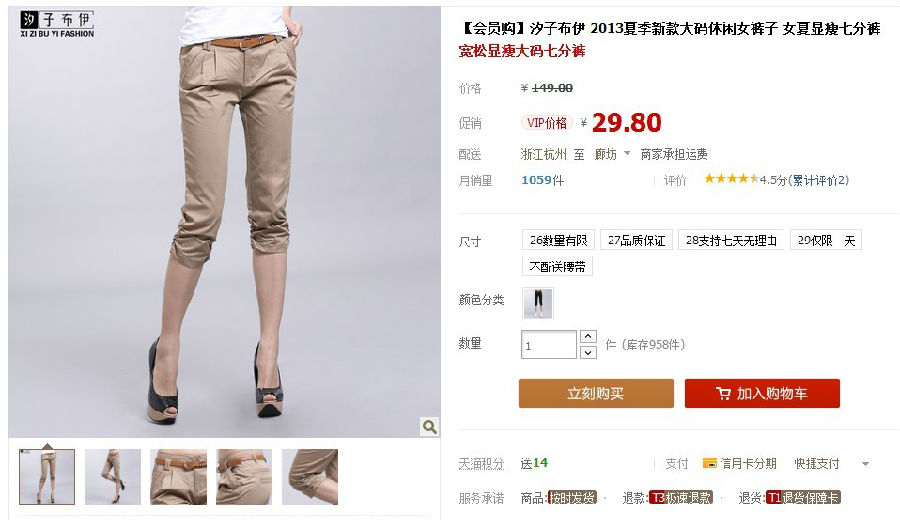The height and width of the screenshot is (520, 900).
Task: Select size option 28
Action: pos(731,240)
